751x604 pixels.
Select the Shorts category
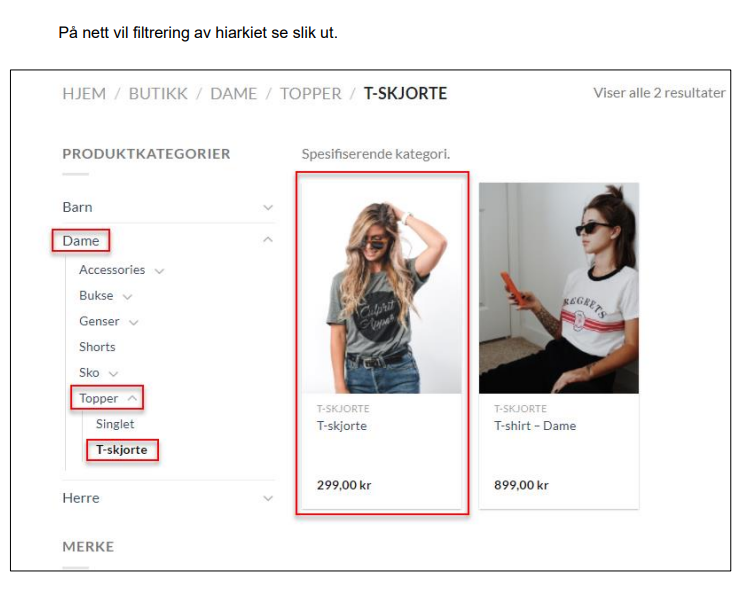coord(97,347)
